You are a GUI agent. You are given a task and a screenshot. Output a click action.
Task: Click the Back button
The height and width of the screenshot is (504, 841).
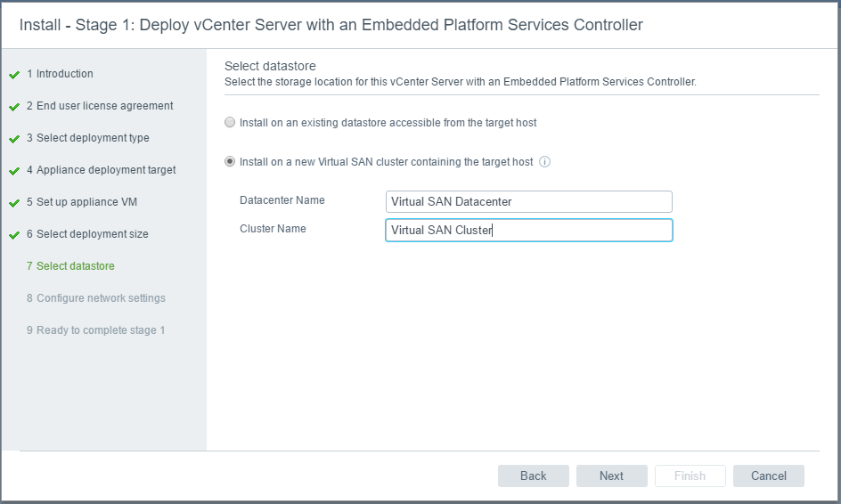[x=533, y=476]
